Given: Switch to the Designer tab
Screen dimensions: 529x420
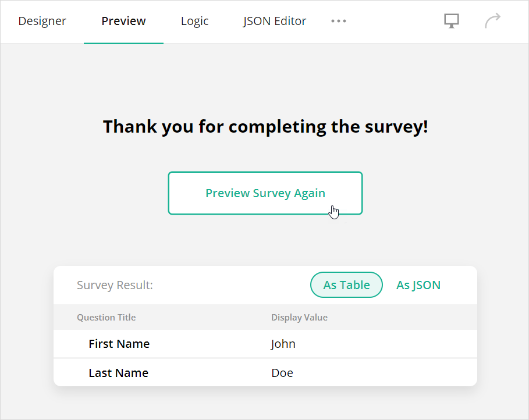Looking at the screenshot, I should 42,21.
